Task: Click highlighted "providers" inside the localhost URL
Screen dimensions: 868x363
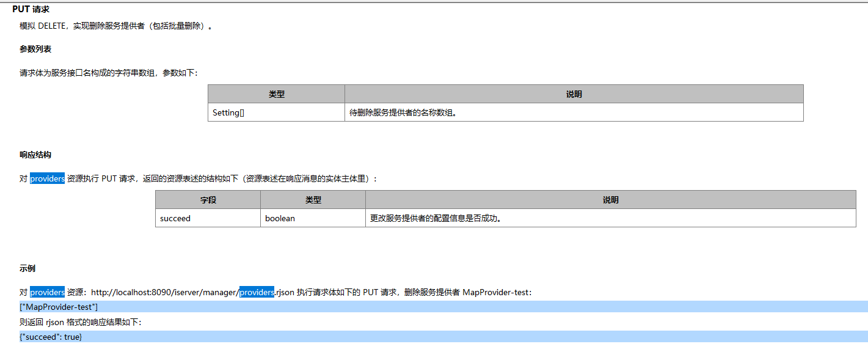Action: (x=257, y=293)
